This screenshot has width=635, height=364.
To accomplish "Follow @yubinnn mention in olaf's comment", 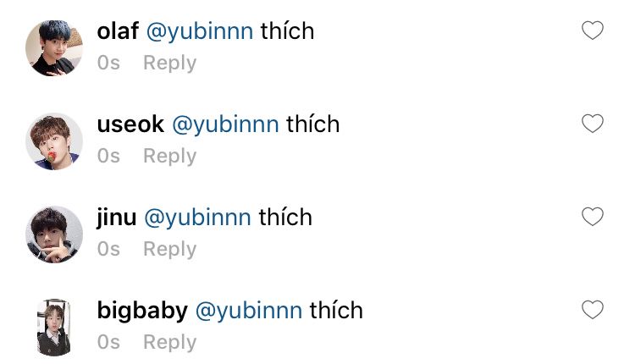I will coord(200,31).
